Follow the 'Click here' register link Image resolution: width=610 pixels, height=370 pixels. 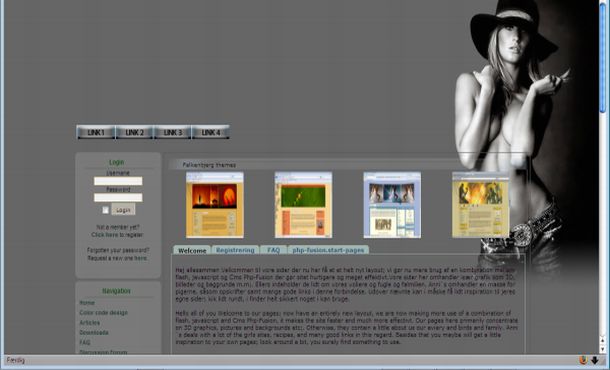[105, 235]
